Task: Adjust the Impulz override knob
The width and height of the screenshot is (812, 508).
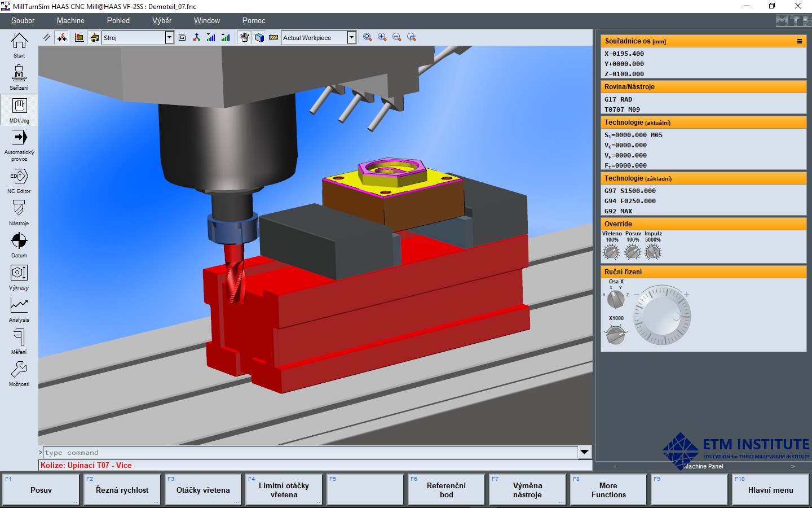Action: tap(653, 252)
